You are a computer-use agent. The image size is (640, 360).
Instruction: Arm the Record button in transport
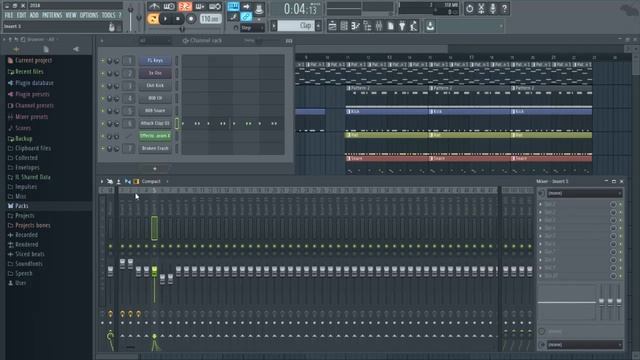coord(191,19)
